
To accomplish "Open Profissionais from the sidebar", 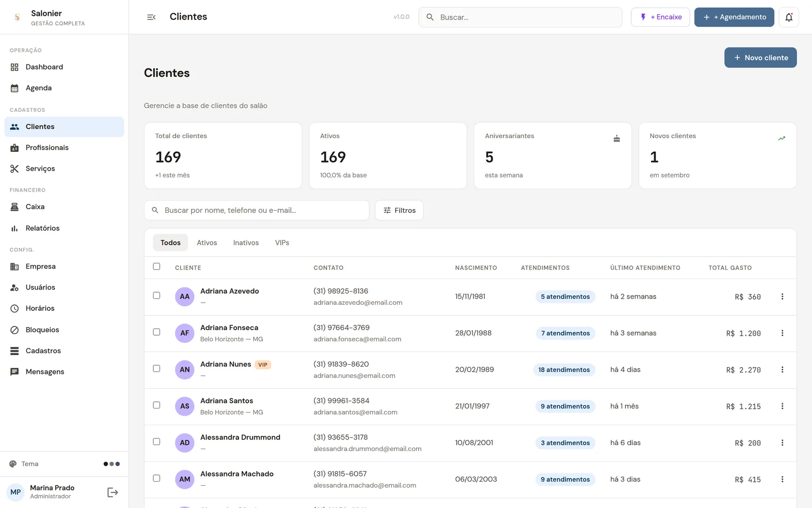I will coord(64,148).
